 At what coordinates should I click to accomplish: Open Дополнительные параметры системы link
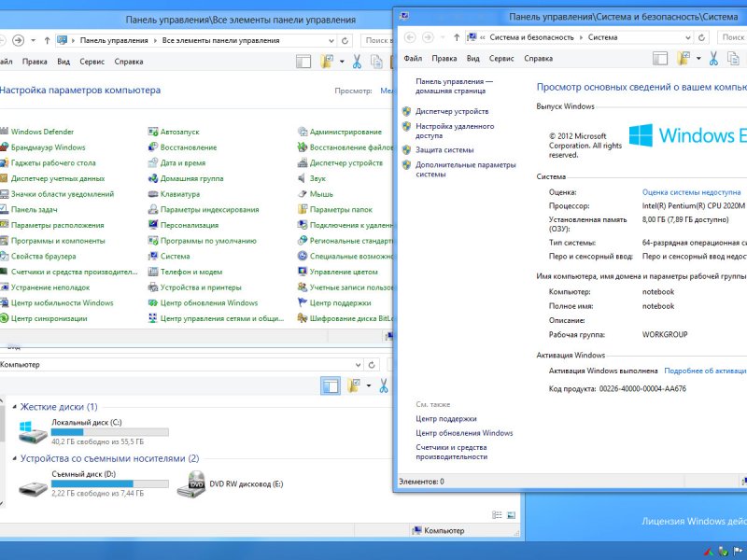pyautogui.click(x=465, y=170)
